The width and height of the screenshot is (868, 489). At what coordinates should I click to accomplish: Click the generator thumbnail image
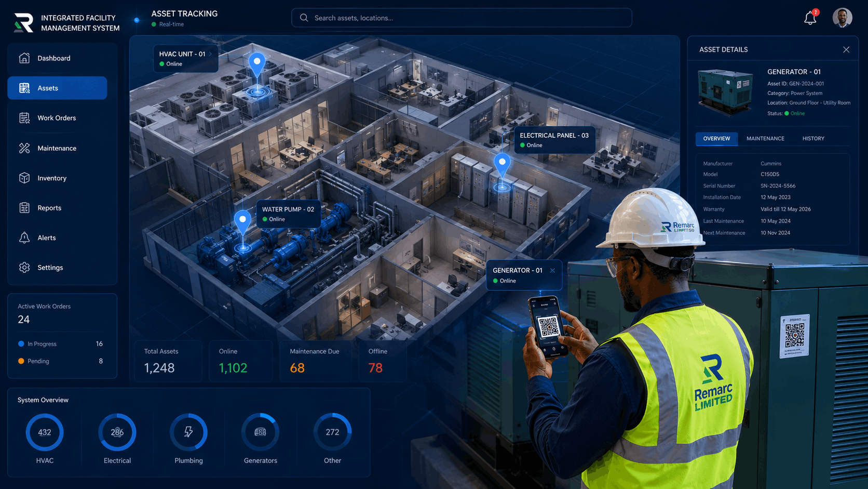725,92
